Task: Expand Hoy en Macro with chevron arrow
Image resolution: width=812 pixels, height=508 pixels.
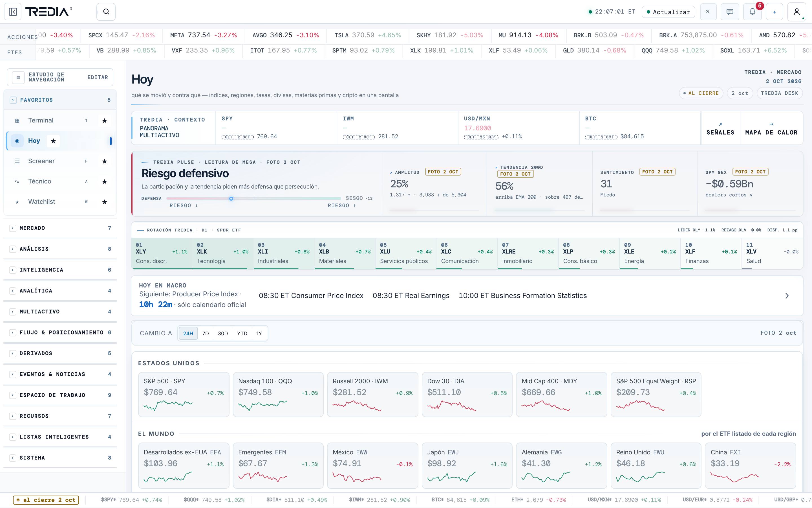Action: coord(787,296)
